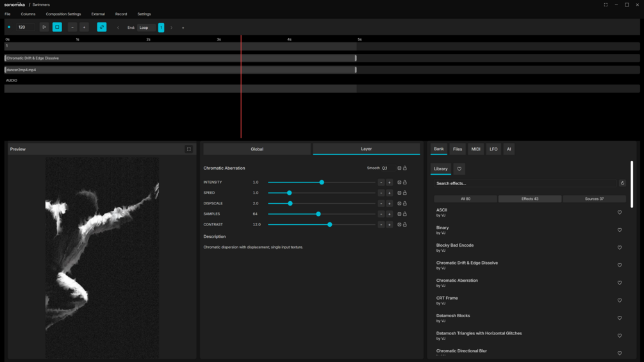This screenshot has height=362, width=644.
Task: Open the End mode Loop dropdown
Action: click(146, 28)
